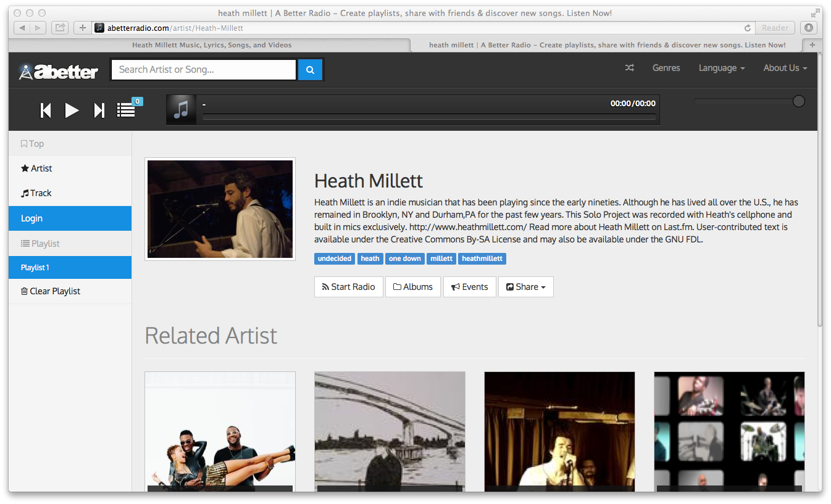Viewport: 831px width, 504px height.
Task: Click the millett tag
Action: [x=441, y=258]
